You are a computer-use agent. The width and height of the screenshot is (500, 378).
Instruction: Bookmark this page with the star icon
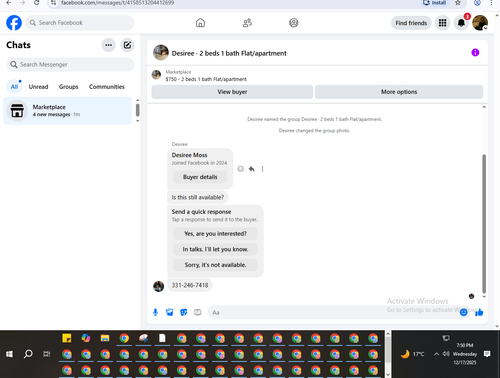(458, 3)
